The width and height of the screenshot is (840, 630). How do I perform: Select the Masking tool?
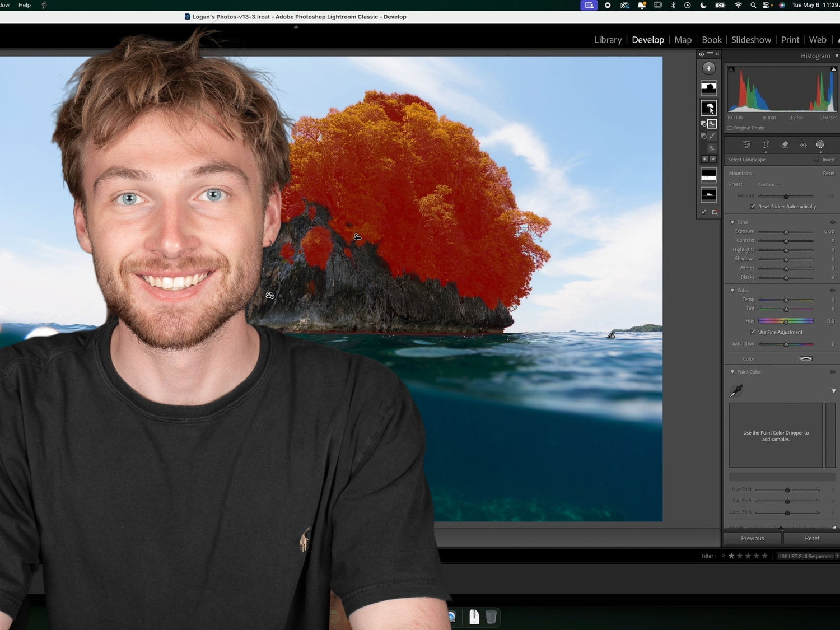(x=820, y=145)
